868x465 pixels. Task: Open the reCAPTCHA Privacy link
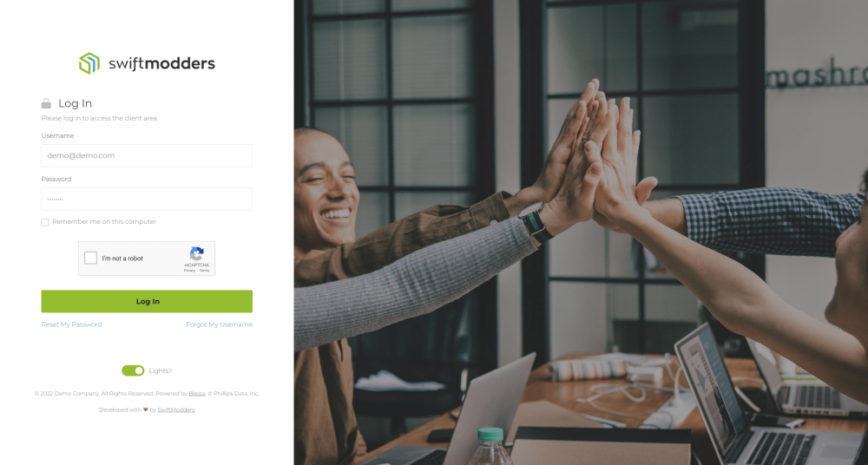(190, 271)
